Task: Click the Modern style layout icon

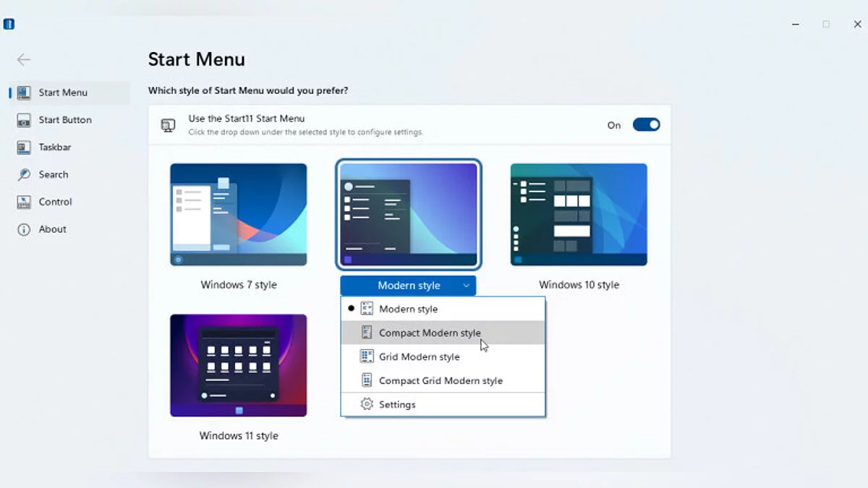Action: coord(367,309)
